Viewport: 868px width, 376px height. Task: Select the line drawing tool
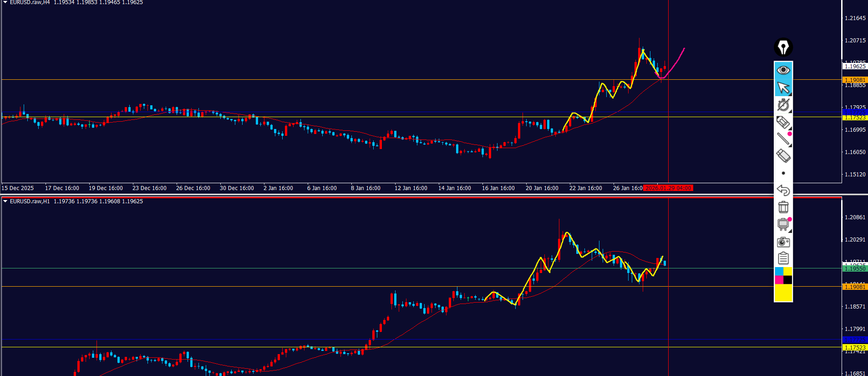click(783, 139)
